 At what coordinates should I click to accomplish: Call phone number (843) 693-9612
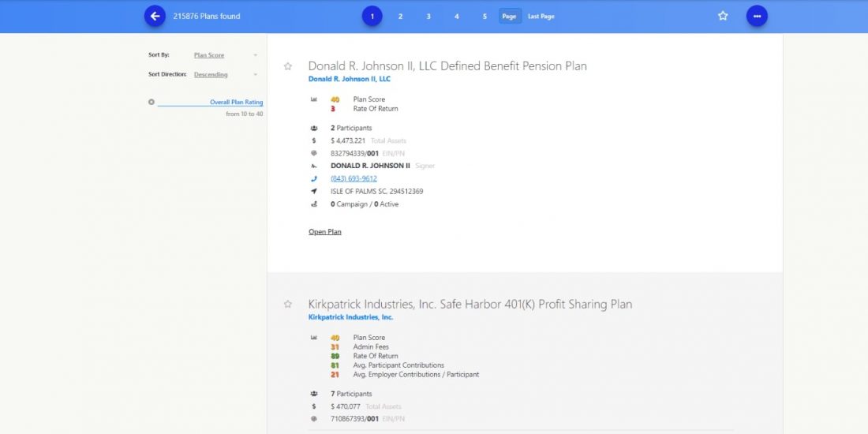tap(354, 178)
